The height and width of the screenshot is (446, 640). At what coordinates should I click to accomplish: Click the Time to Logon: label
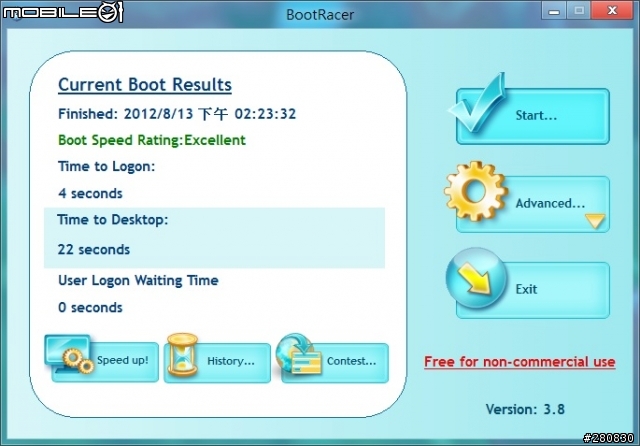tap(107, 166)
